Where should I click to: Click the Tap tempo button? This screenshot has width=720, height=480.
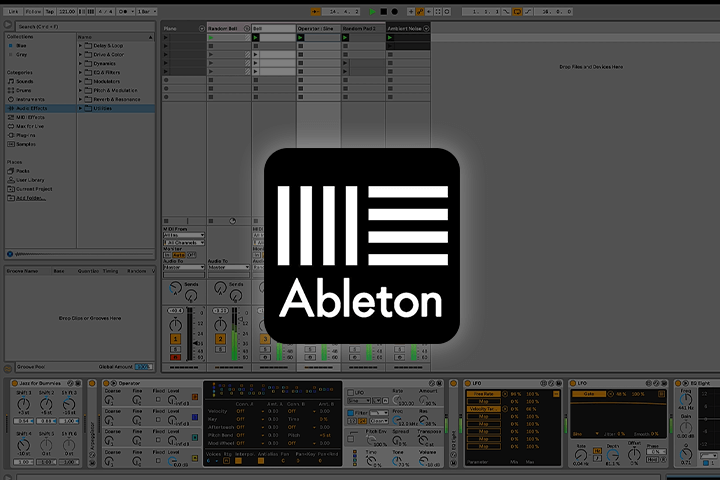point(50,11)
